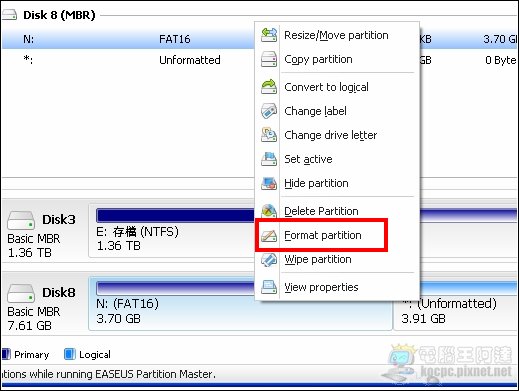
Task: Choose Convert to logical
Action: (337, 87)
